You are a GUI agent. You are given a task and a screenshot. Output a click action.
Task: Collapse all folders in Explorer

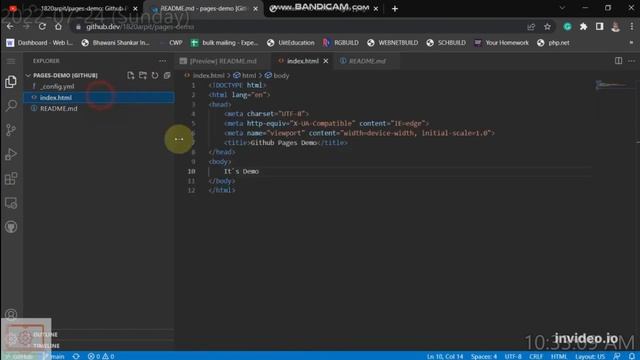(x=167, y=76)
